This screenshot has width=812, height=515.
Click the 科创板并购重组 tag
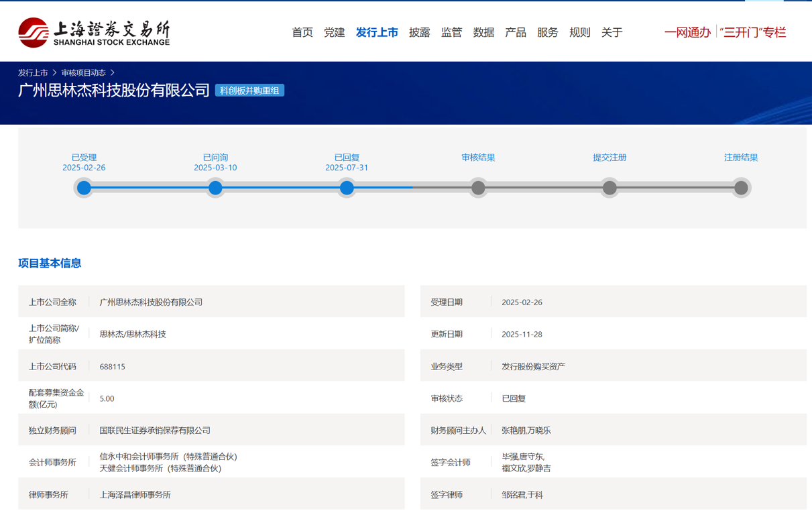pos(249,91)
